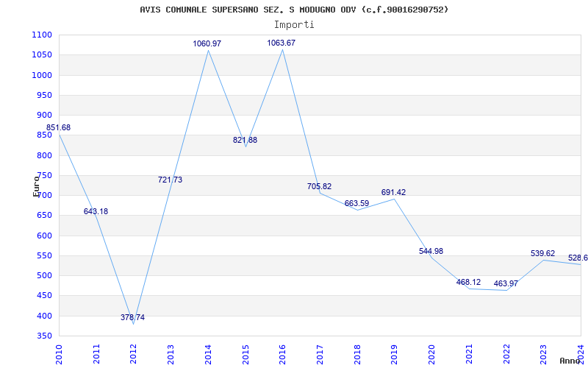This screenshot has width=588, height=368.
Task: Click the 1060.97 data label
Action: 207,43
